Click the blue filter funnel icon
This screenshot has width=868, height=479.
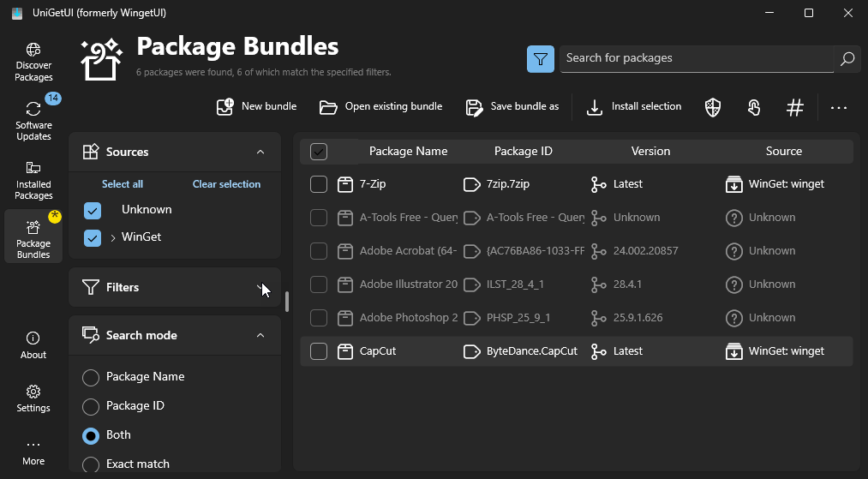[x=541, y=59]
